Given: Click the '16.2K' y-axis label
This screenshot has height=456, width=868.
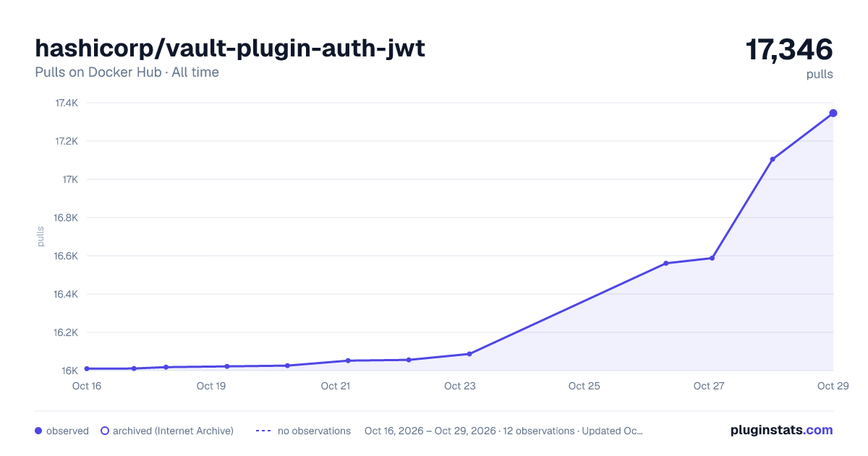Looking at the screenshot, I should pos(67,333).
